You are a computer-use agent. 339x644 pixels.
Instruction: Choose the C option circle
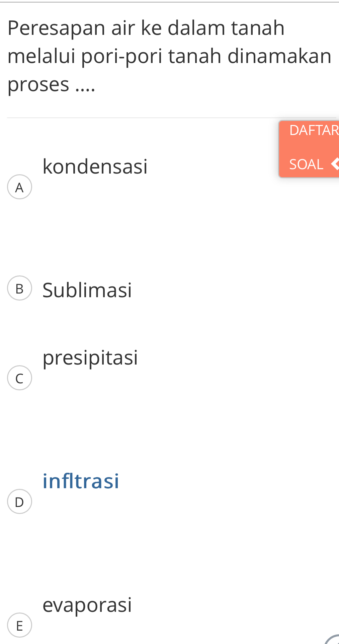point(19,378)
